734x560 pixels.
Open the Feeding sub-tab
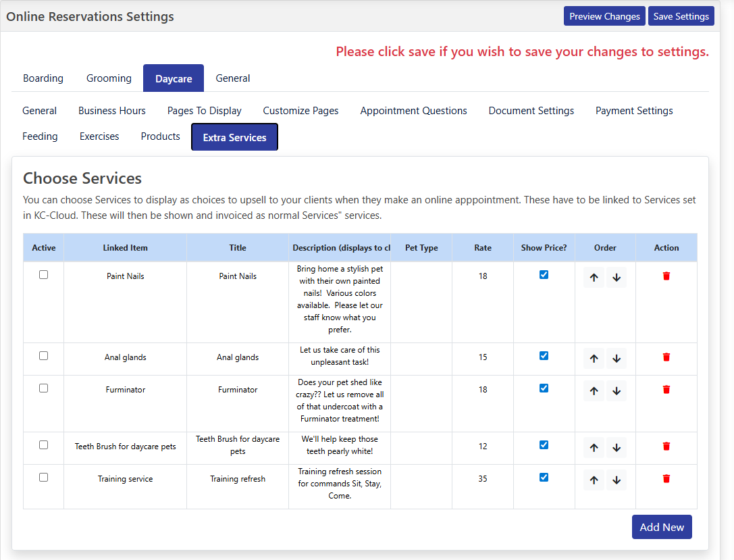pos(40,136)
